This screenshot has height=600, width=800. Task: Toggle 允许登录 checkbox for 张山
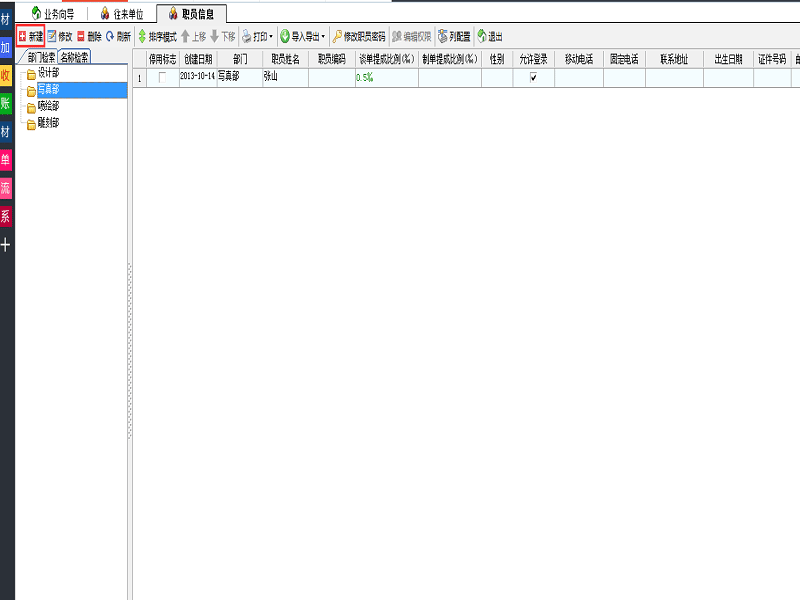click(x=533, y=77)
